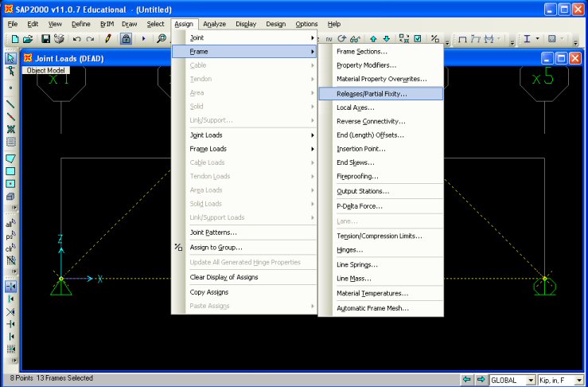This screenshot has width=588, height=387.
Task: Select the Draw Frame/Cable Element tool
Action: pyautogui.click(x=10, y=104)
